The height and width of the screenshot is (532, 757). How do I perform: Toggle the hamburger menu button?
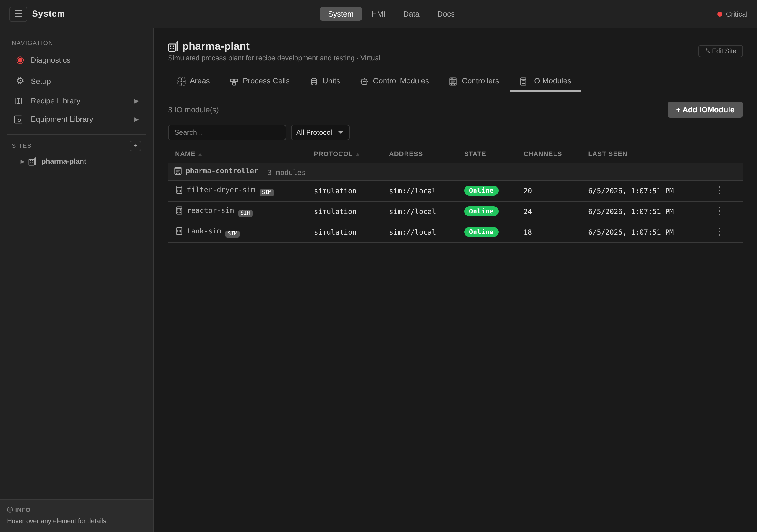point(18,14)
